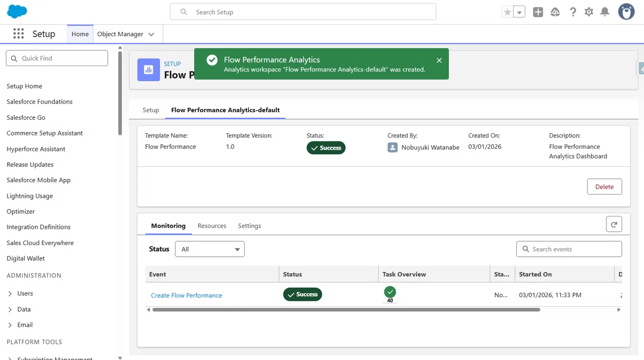Screen dimensions: 644x360
Task: Open the Global Actions plus icon
Action: (538, 12)
